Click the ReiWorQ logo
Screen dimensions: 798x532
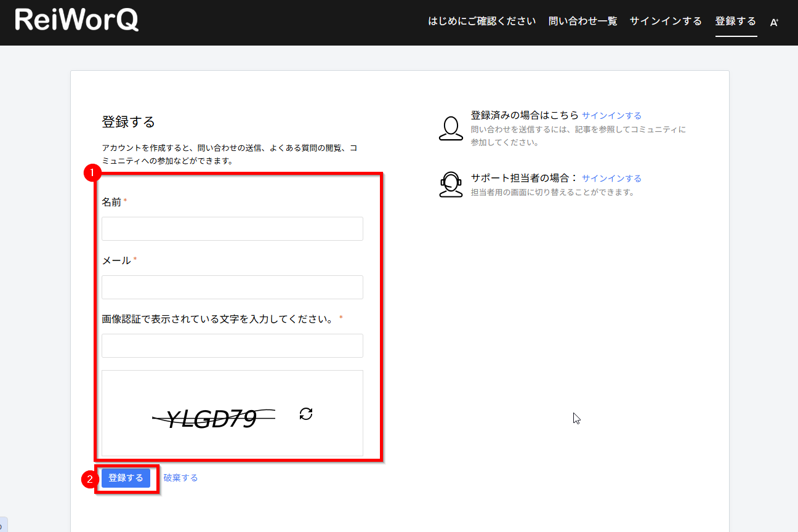pyautogui.click(x=77, y=20)
